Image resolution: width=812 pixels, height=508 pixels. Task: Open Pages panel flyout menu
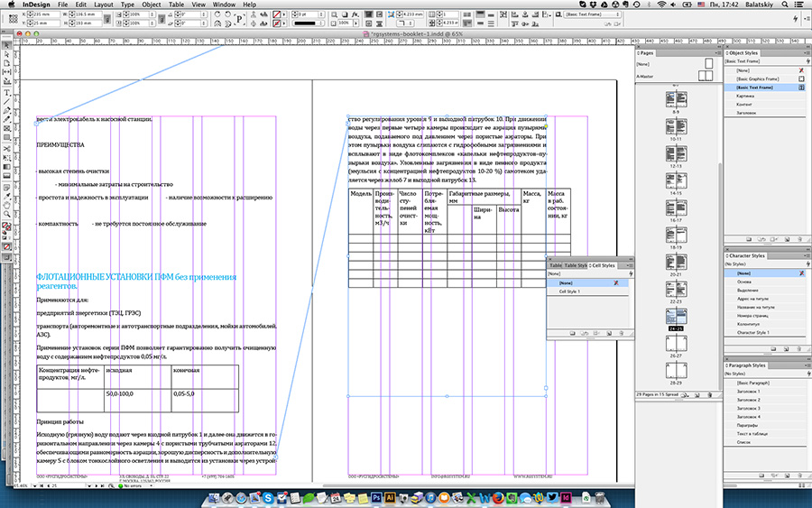tap(718, 53)
